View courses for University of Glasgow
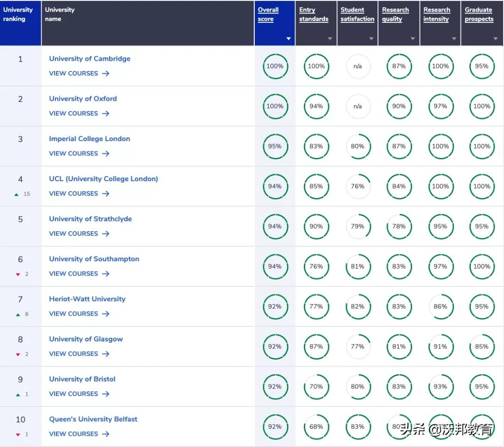 (79, 354)
